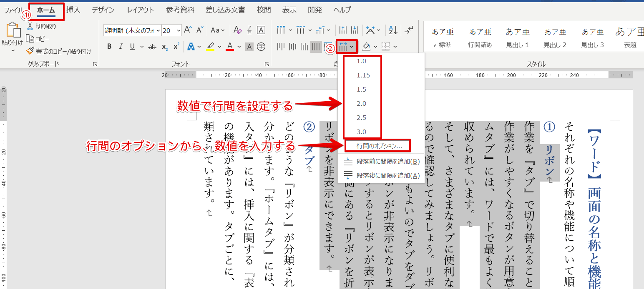
Task: Expand the change case Aa dropdown
Action: point(217,30)
